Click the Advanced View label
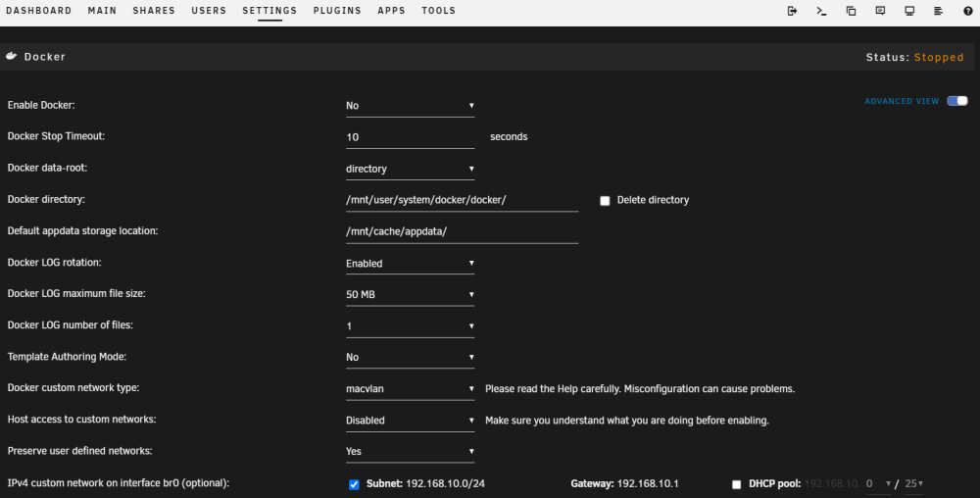Image resolution: width=980 pixels, height=498 pixels. pos(902,101)
